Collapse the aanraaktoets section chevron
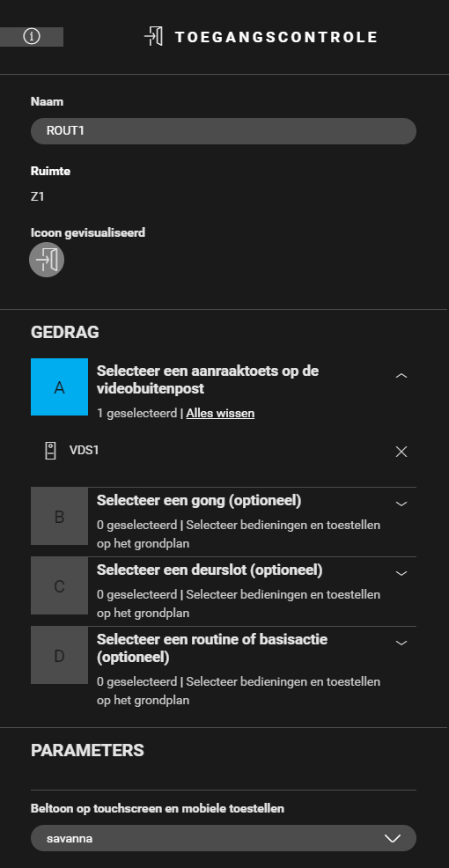Viewport: 449px width, 868px height. click(401, 376)
